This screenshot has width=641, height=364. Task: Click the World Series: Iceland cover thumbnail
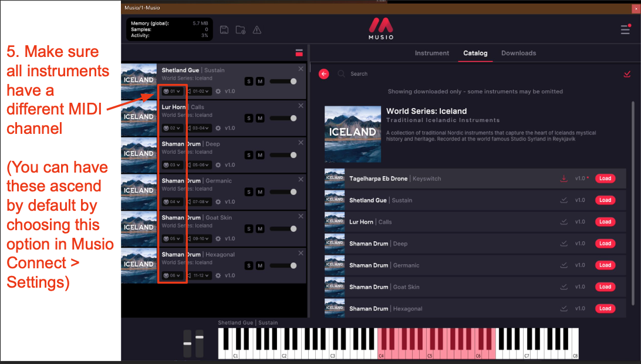pos(353,134)
